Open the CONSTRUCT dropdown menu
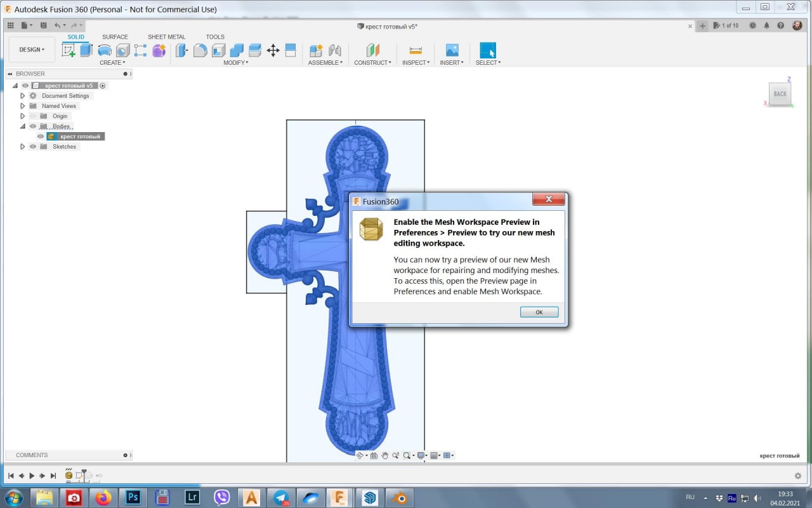812x508 pixels. (372, 63)
